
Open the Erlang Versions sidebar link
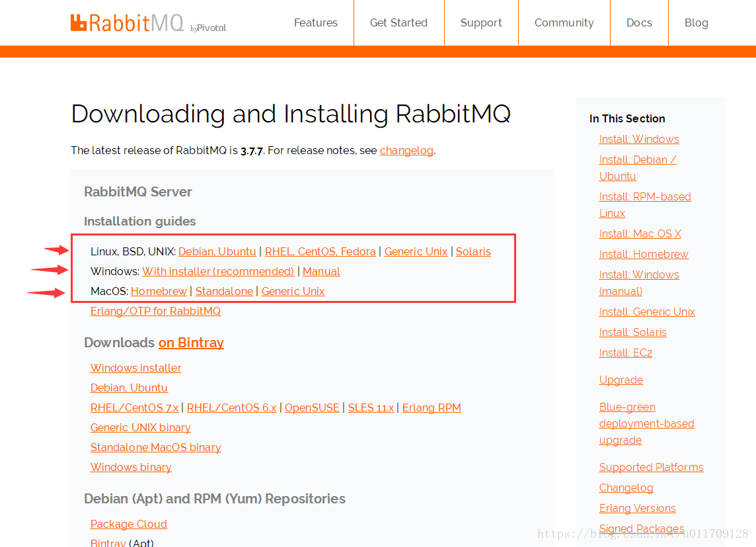pyautogui.click(x=638, y=509)
